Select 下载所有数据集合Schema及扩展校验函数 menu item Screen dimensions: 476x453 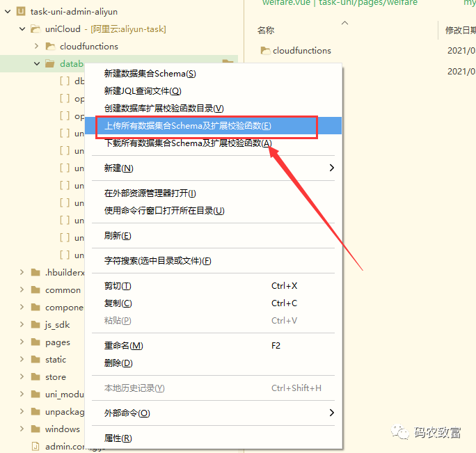[x=187, y=143]
